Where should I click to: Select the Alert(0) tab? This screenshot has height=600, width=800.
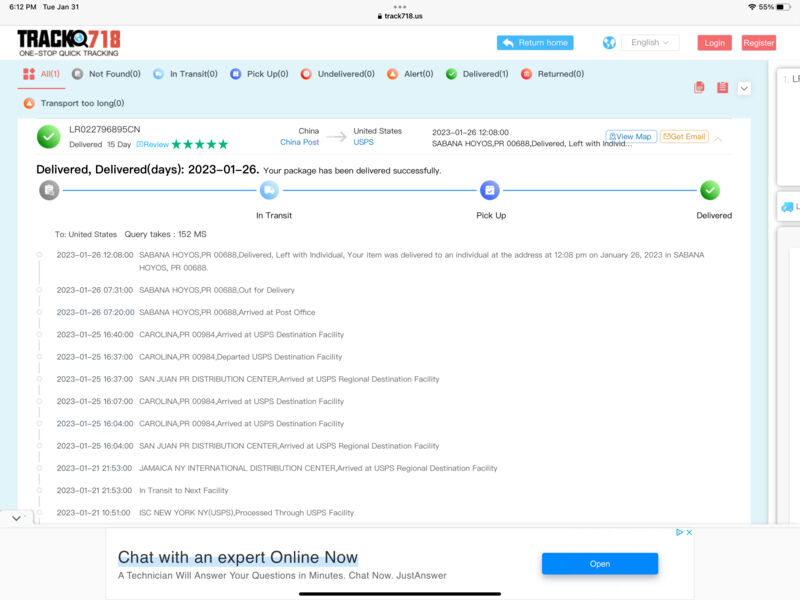[x=410, y=74]
